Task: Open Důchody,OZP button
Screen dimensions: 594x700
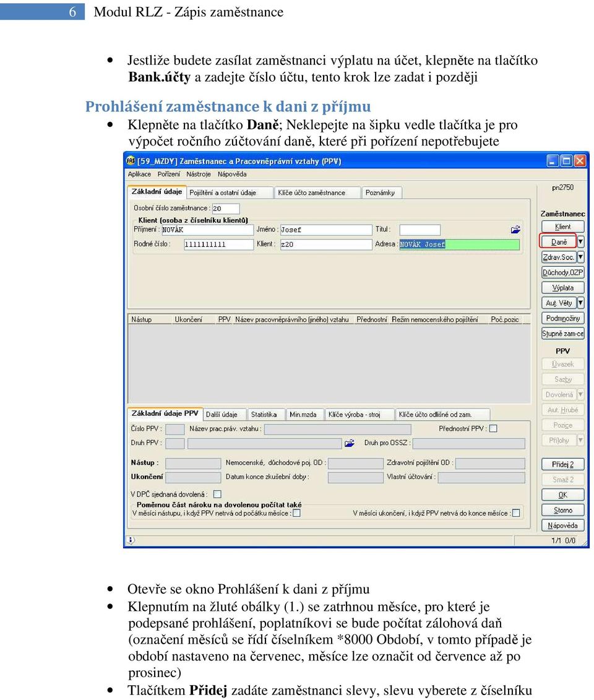Action: 562,272
